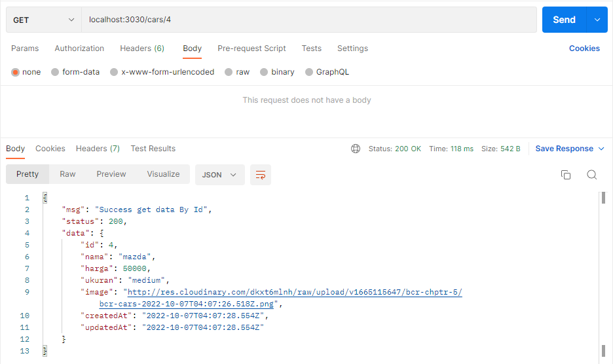This screenshot has width=613, height=364.
Task: Click the "medium" ukuran value
Action: [x=146, y=280]
